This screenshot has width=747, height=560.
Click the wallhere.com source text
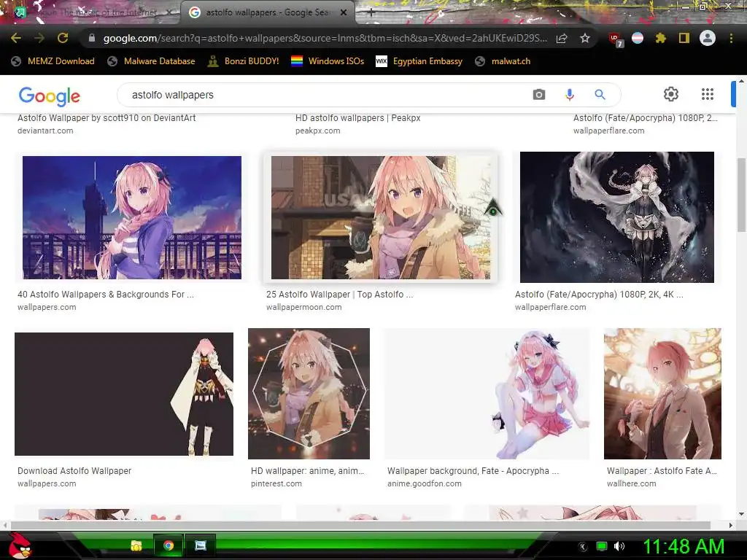pyautogui.click(x=631, y=483)
